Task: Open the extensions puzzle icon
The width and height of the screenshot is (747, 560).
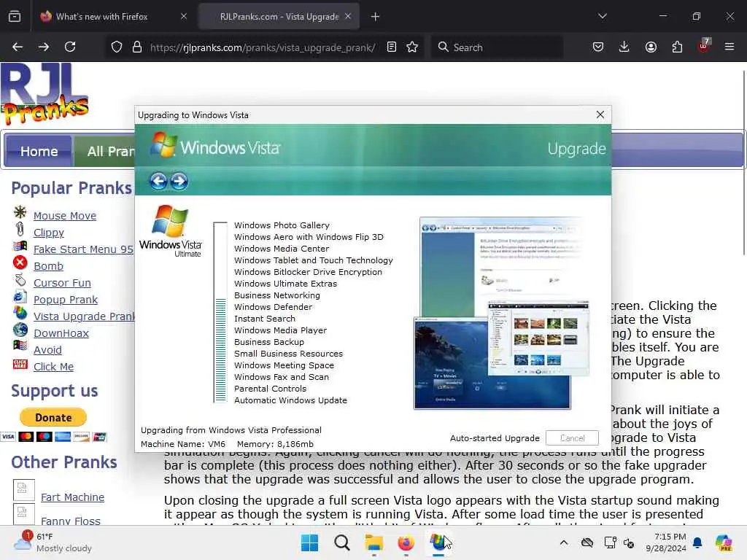Action: coord(677,47)
